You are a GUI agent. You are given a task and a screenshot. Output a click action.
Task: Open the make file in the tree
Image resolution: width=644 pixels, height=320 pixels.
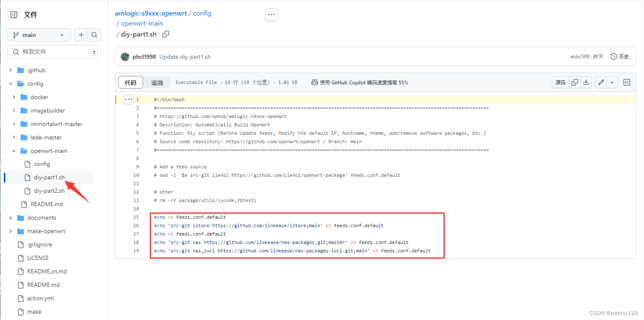[34, 312]
